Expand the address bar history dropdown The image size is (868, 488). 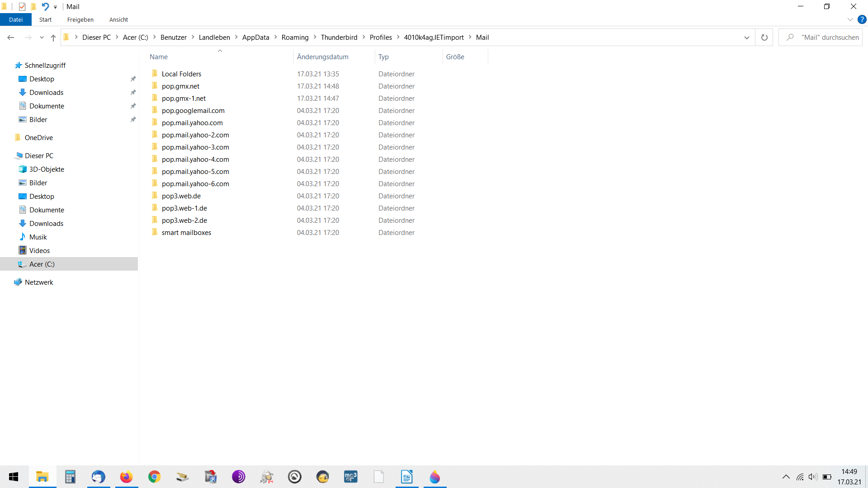[x=746, y=38]
